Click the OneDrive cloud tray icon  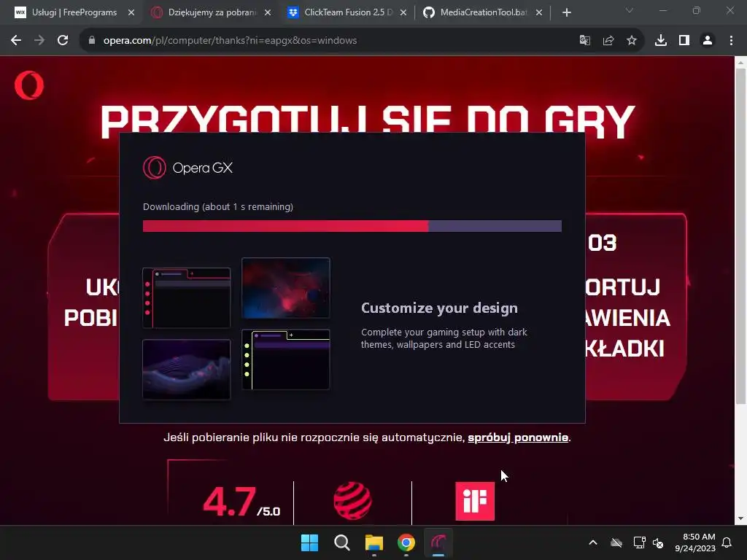616,542
